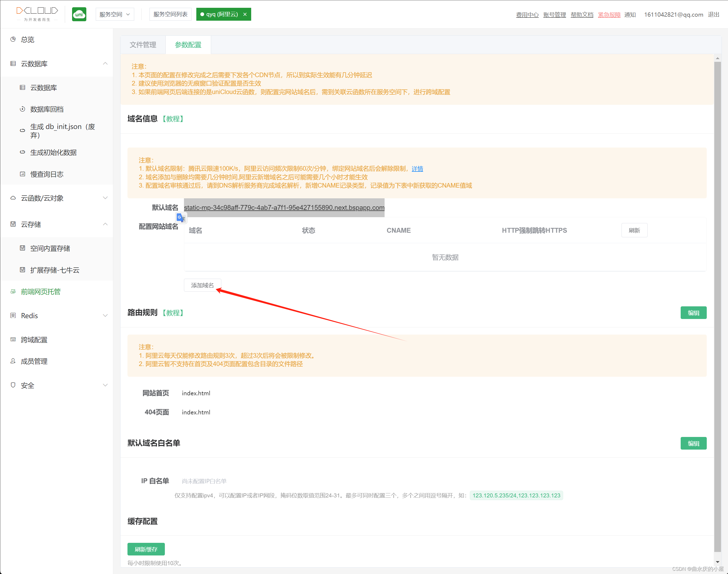The height and width of the screenshot is (574, 728).
Task: Open the default domain link
Action: (x=284, y=207)
